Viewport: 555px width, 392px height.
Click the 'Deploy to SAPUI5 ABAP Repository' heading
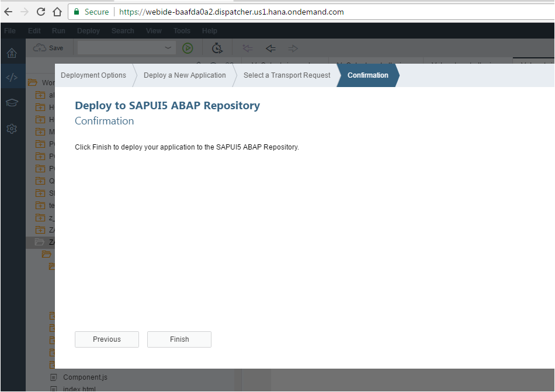[168, 105]
